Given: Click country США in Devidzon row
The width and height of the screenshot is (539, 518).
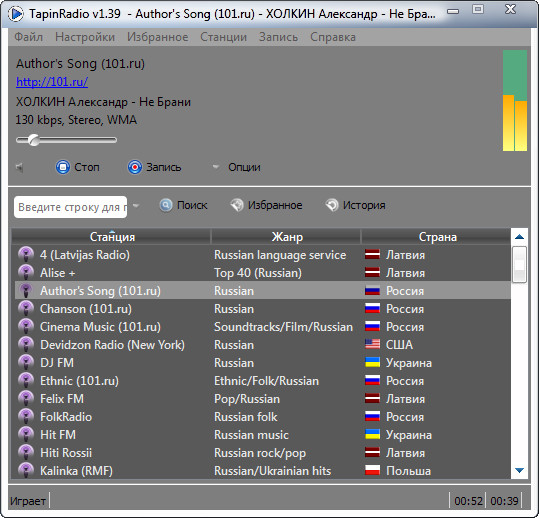Looking at the screenshot, I should (x=399, y=344).
